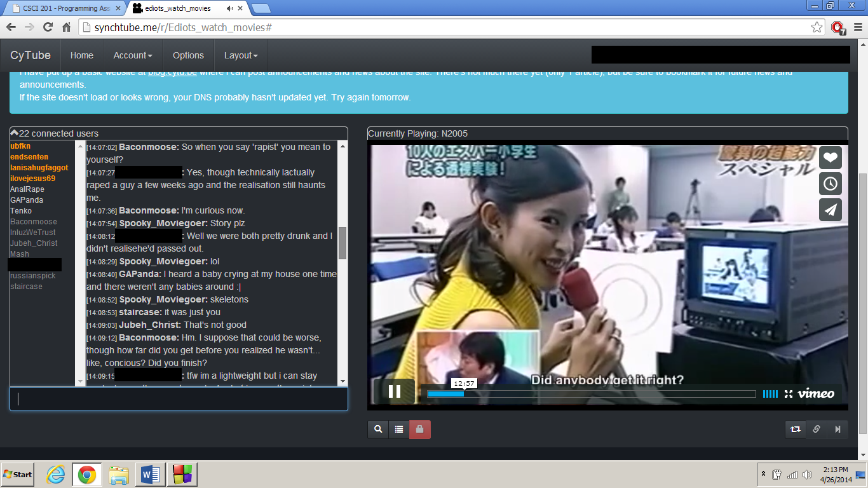The height and width of the screenshot is (488, 868).
Task: Open the Account dropdown menu
Action: (x=133, y=55)
